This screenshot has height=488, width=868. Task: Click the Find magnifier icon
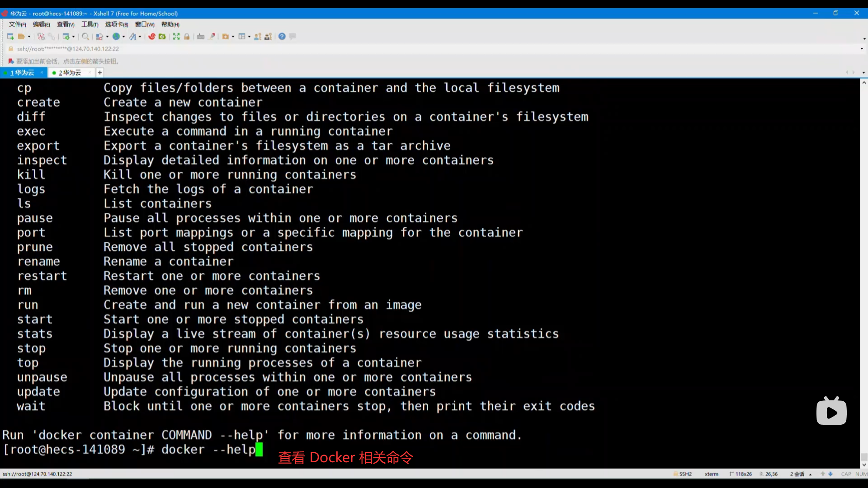coord(85,37)
